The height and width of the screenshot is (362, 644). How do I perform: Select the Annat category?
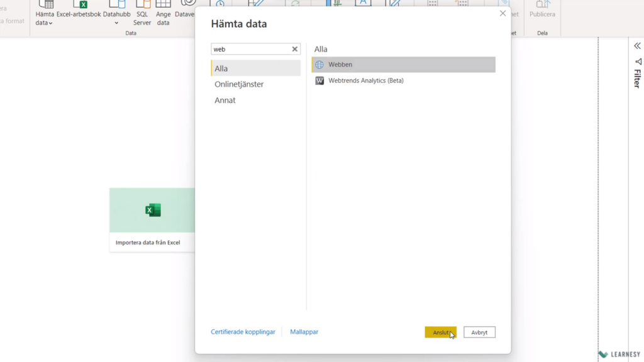click(225, 101)
